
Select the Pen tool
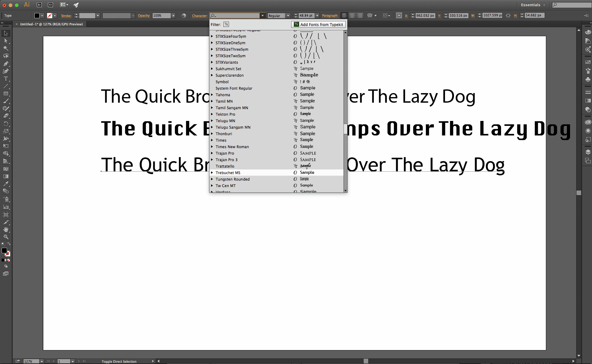pos(6,64)
